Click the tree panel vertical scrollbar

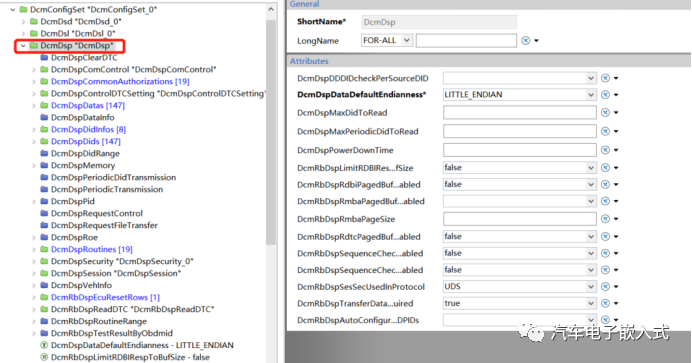point(271,132)
